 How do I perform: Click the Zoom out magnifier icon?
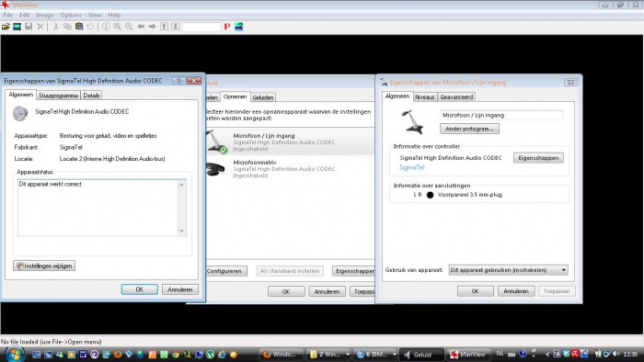tap(129, 27)
